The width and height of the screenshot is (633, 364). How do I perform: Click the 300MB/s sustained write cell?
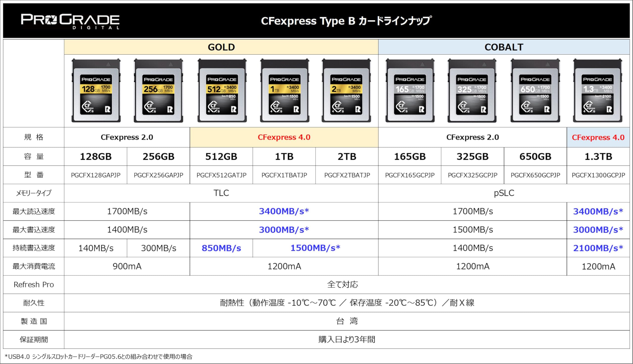point(158,248)
